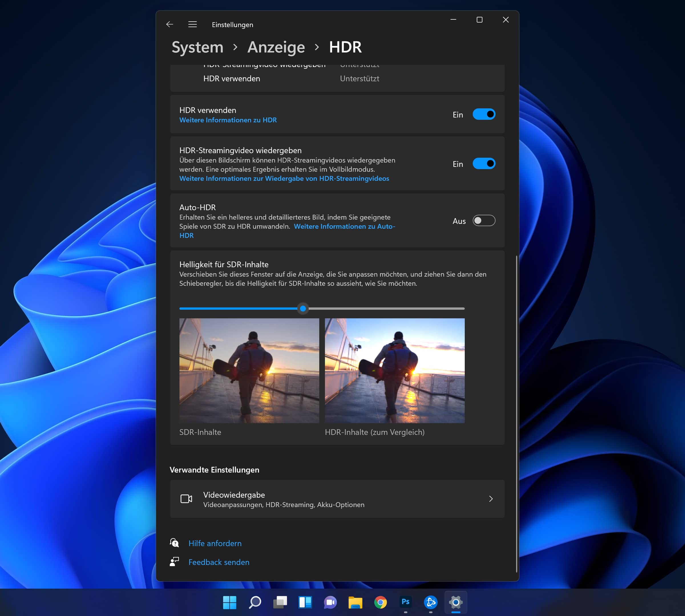Click HDR-Inhalte (zum Vergleich) caption

click(x=375, y=432)
